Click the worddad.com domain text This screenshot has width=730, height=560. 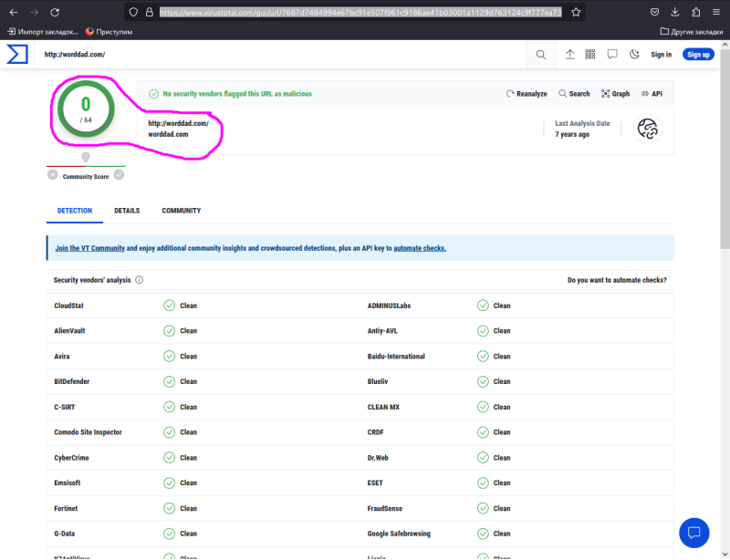[168, 134]
